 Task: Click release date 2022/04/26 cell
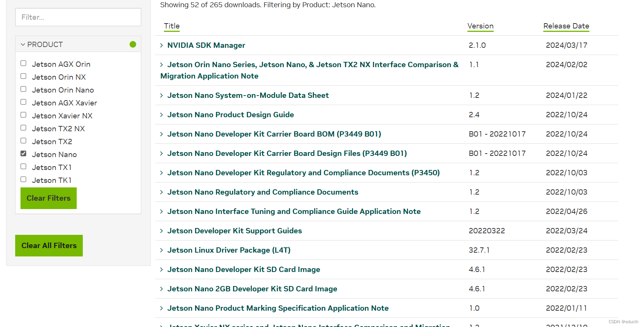(567, 211)
